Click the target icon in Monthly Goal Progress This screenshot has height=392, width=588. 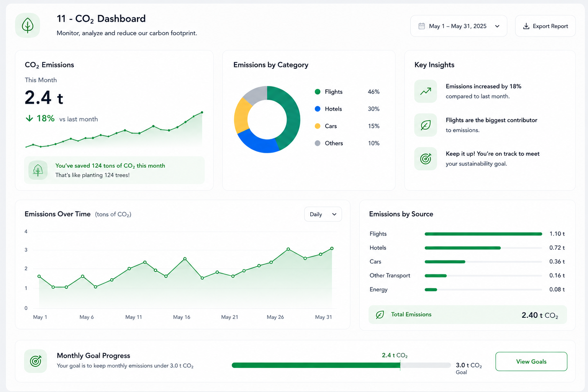click(36, 361)
